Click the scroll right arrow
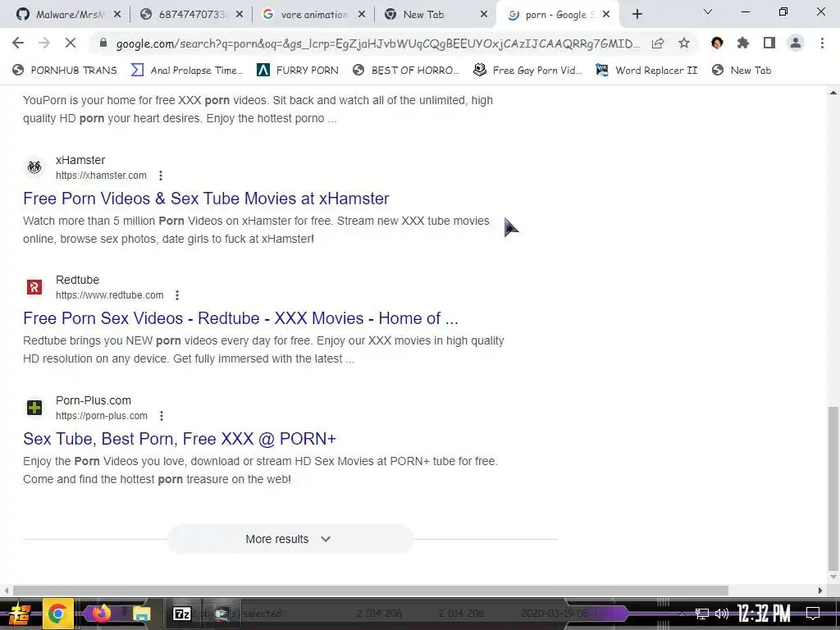The height and width of the screenshot is (630, 840). (820, 591)
